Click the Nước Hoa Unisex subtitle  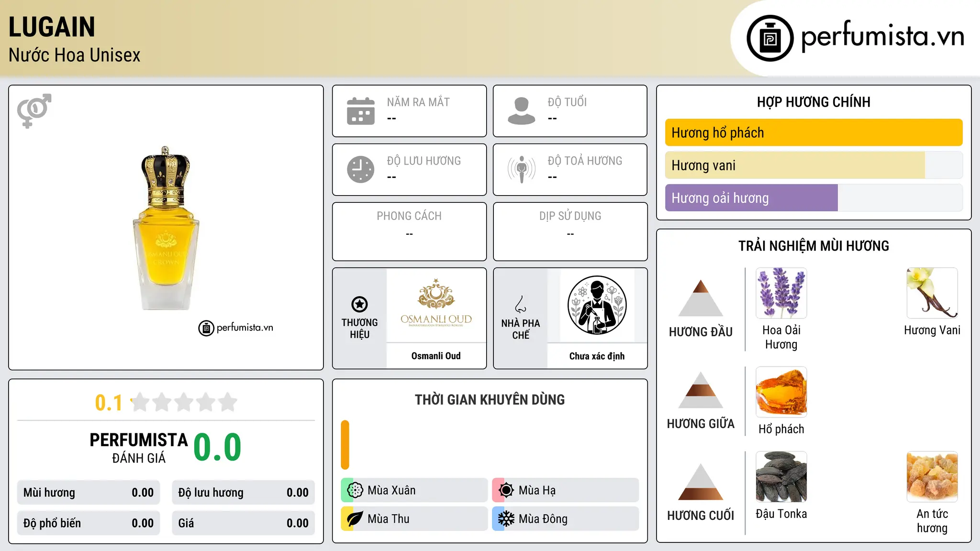pyautogui.click(x=75, y=55)
